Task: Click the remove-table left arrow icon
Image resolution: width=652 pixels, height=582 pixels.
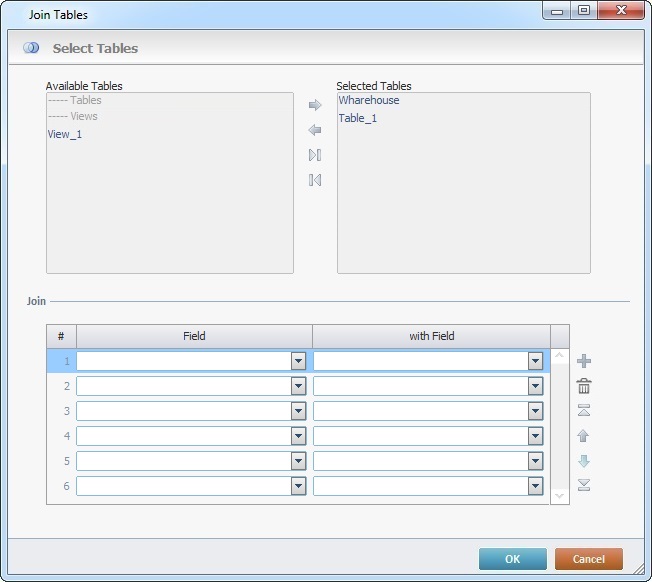Action: tap(315, 130)
